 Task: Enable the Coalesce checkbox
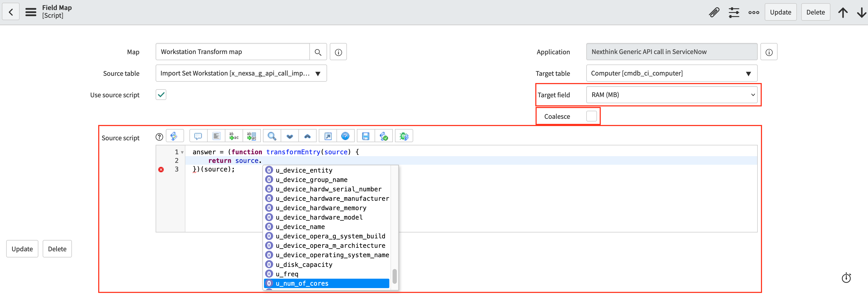point(591,116)
